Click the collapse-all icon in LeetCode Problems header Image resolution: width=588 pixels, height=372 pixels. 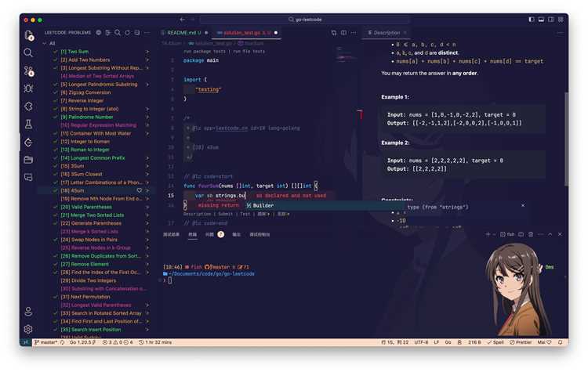point(137,33)
